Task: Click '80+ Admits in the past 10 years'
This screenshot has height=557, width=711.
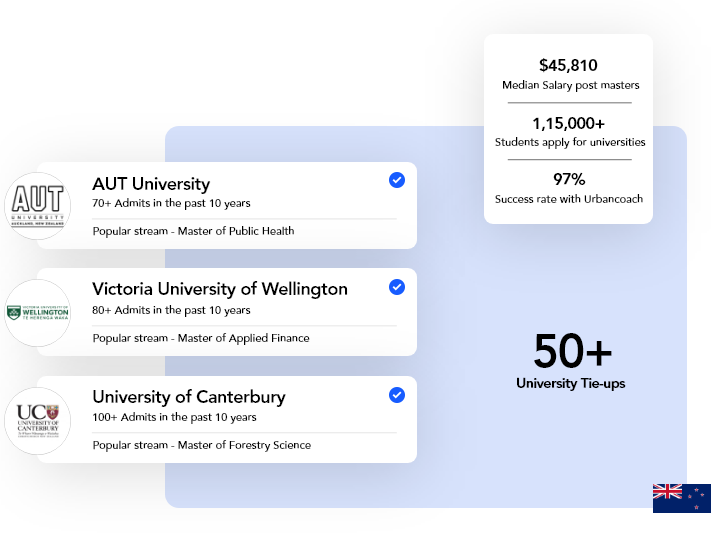Action: [171, 310]
